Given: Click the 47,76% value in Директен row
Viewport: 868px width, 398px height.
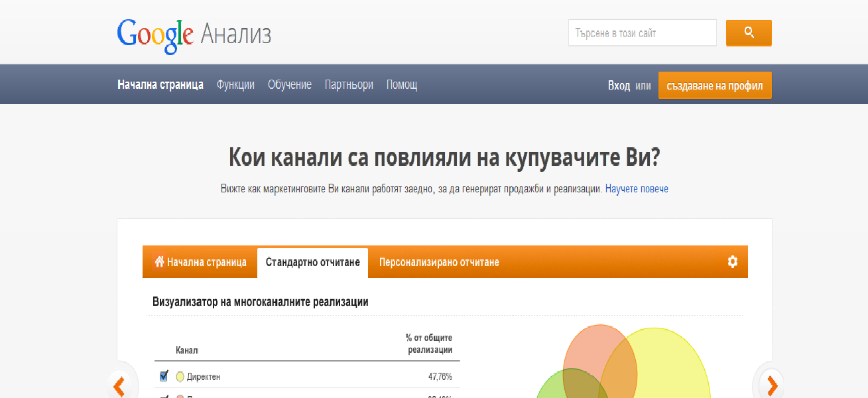Looking at the screenshot, I should pyautogui.click(x=440, y=377).
